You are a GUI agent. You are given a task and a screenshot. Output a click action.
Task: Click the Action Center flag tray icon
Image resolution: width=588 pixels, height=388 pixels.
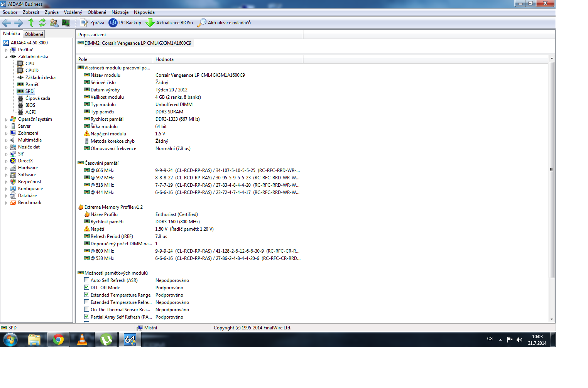click(x=510, y=340)
